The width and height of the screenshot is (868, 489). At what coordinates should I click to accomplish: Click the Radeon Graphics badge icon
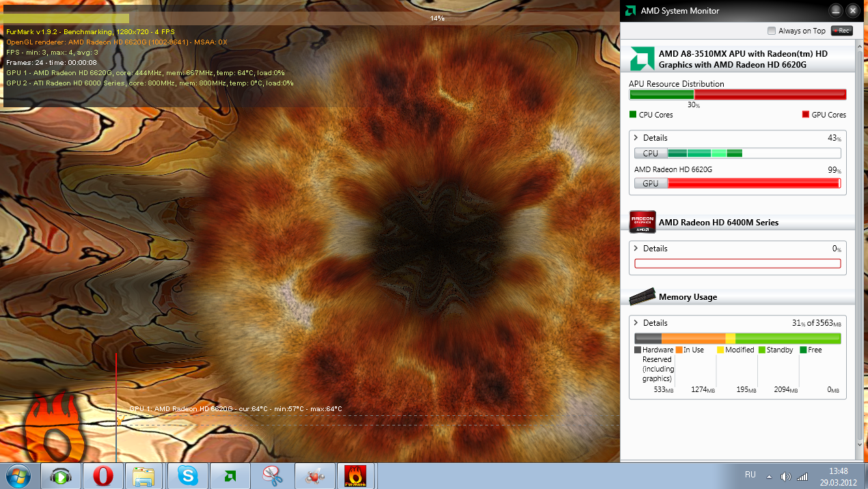point(642,222)
